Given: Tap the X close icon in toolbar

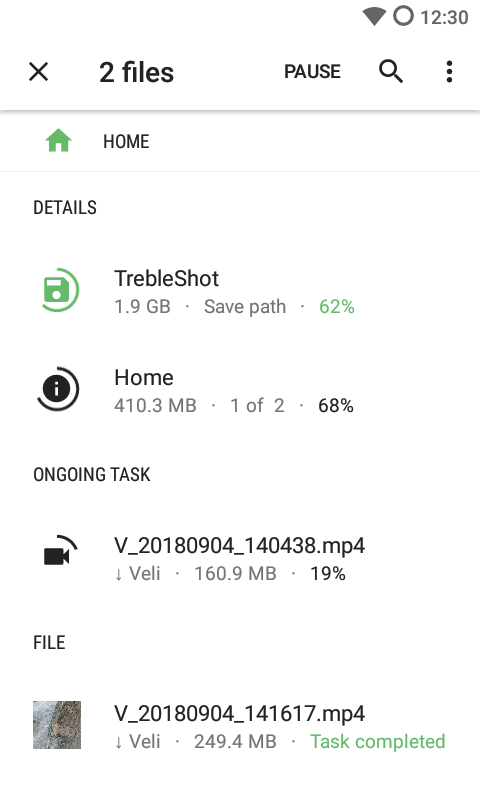Looking at the screenshot, I should point(38,71).
